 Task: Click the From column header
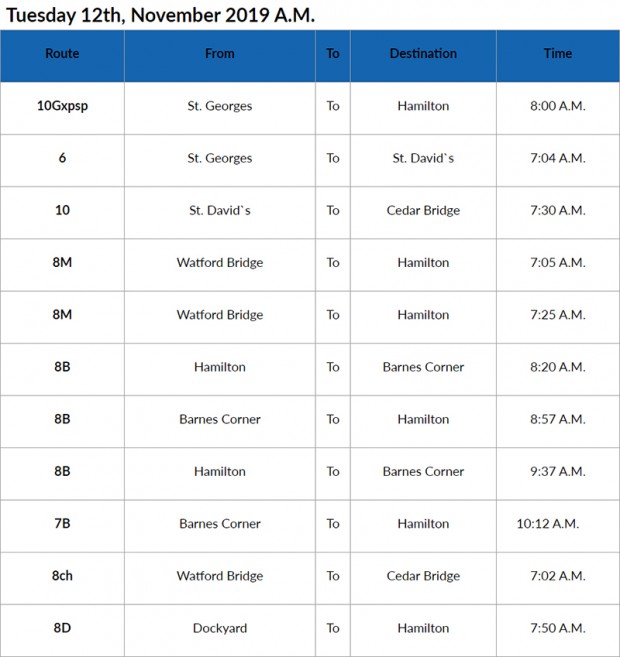(220, 54)
